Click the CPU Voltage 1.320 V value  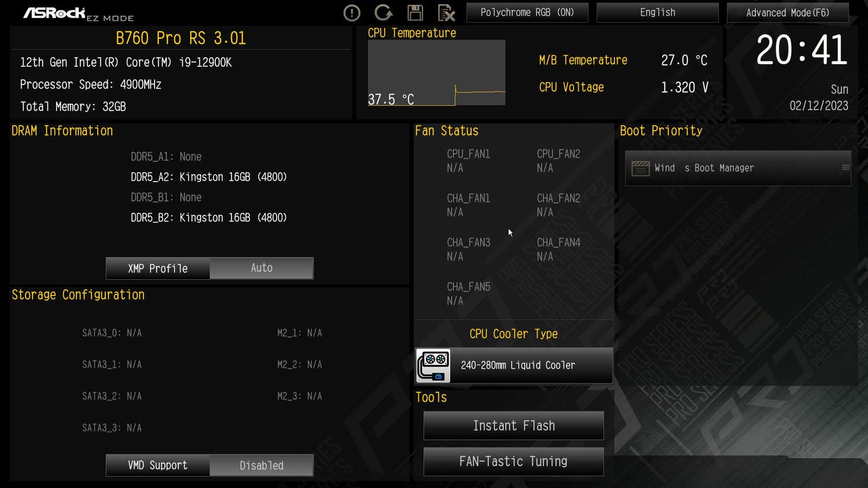[685, 87]
